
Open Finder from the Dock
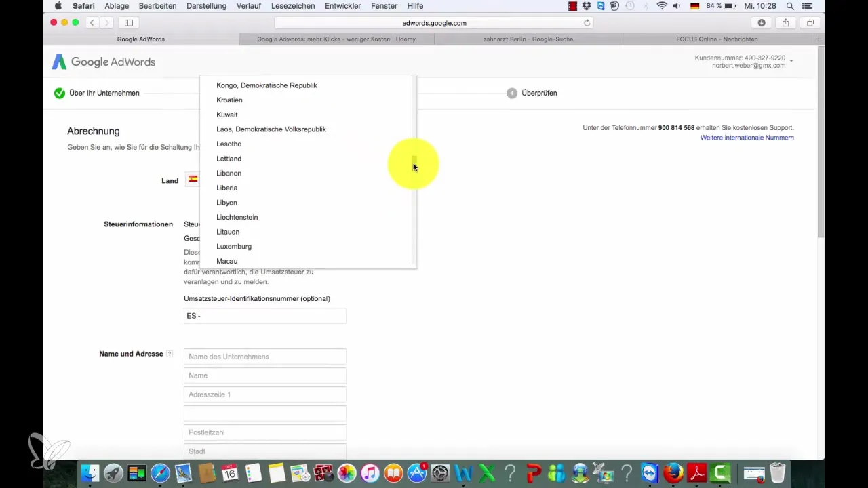[x=90, y=472]
